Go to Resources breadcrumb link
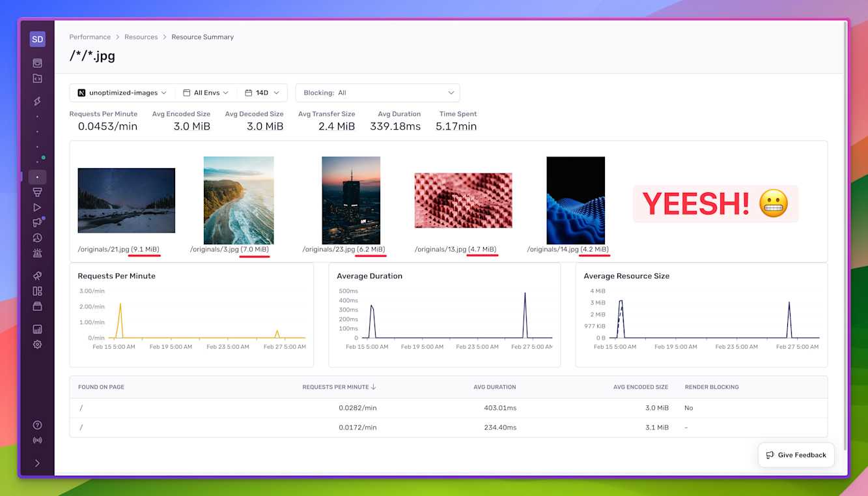Screen dimensions: 868x496 (x=141, y=37)
